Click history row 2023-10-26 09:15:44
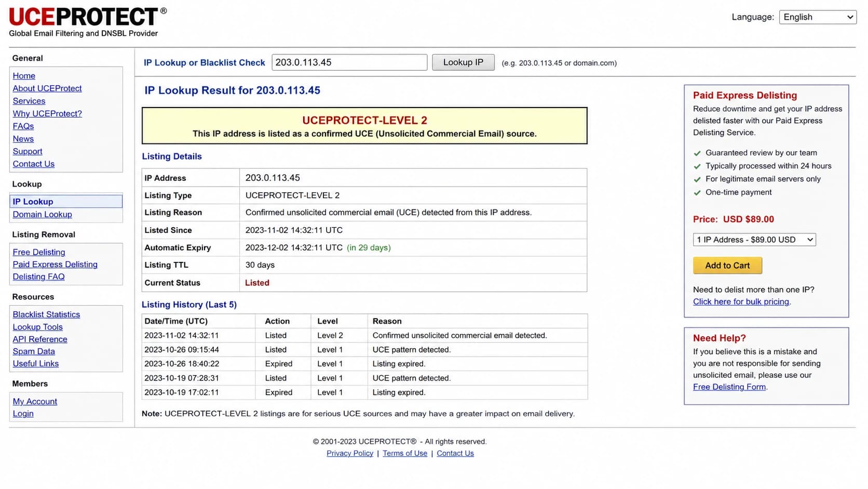 coord(364,350)
